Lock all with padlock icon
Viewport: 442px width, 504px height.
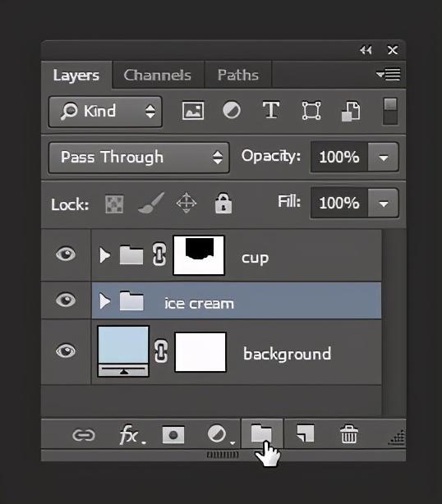pyautogui.click(x=223, y=203)
